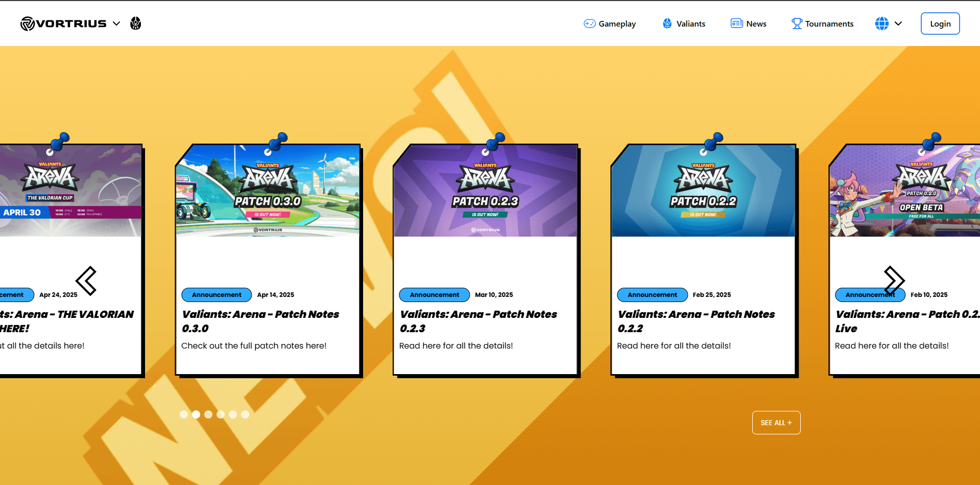Open the Valiants emblem icon beside the logo

pos(135,24)
